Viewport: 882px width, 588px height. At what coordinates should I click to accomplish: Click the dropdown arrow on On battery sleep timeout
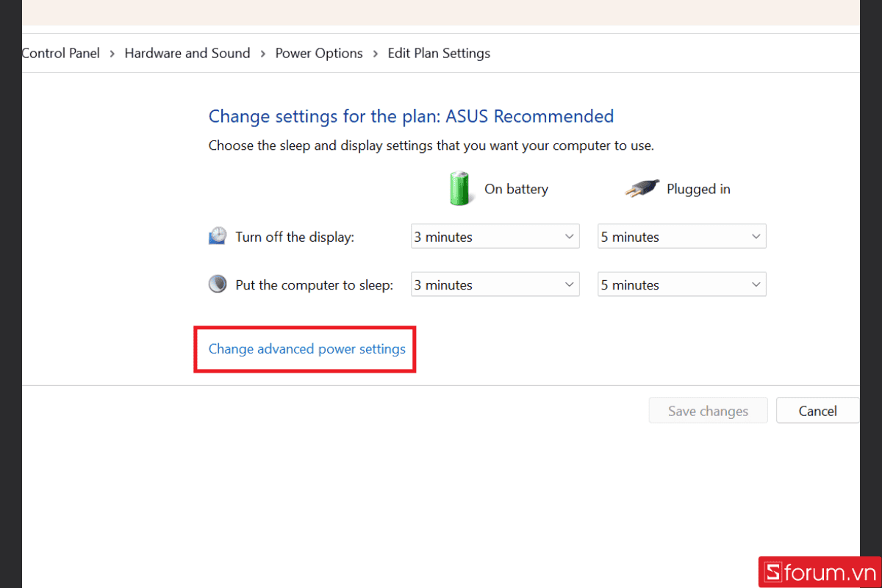coord(568,284)
